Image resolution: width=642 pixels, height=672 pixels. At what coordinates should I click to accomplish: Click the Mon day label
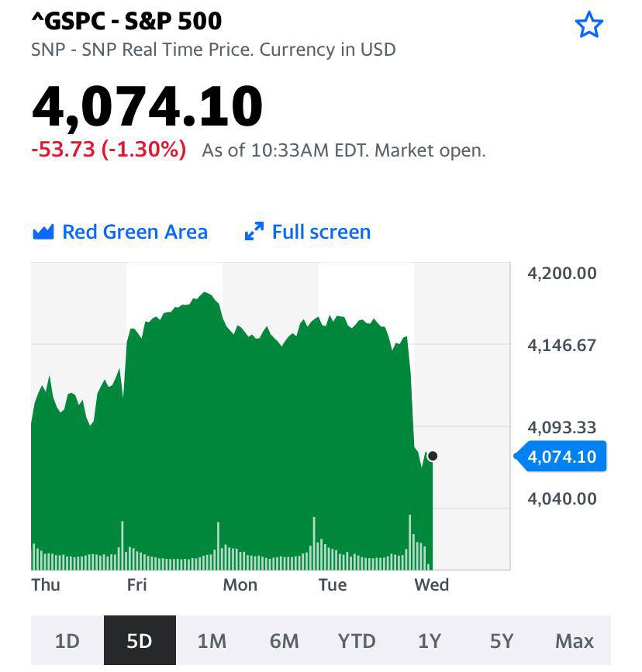(x=240, y=585)
